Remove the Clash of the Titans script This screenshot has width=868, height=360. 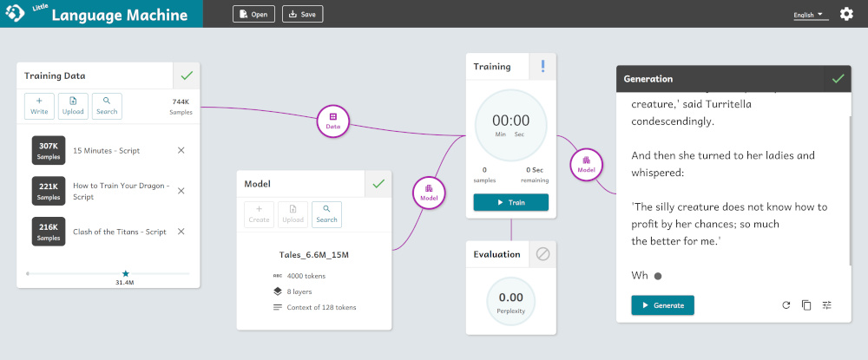pos(181,232)
